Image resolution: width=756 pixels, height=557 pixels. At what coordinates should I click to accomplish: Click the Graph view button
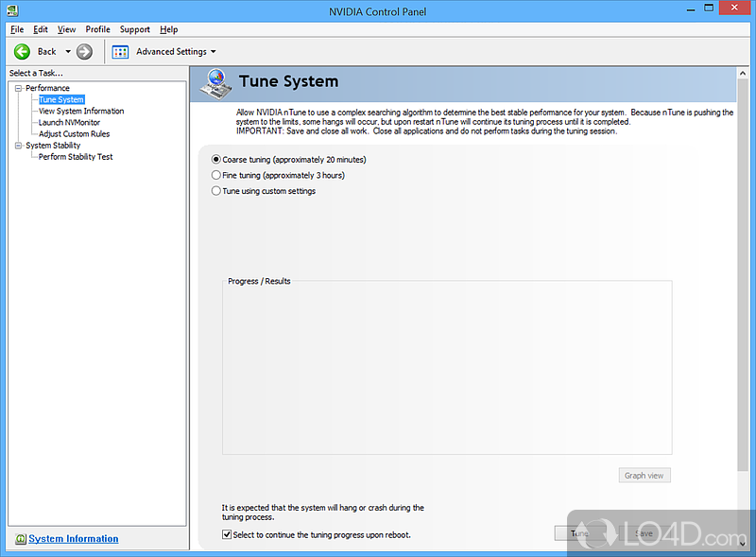point(644,476)
